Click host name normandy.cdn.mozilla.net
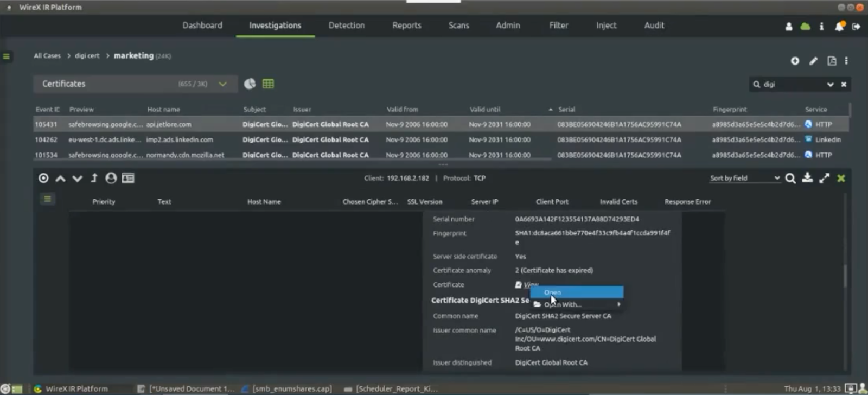Image resolution: width=868 pixels, height=395 pixels. 185,155
